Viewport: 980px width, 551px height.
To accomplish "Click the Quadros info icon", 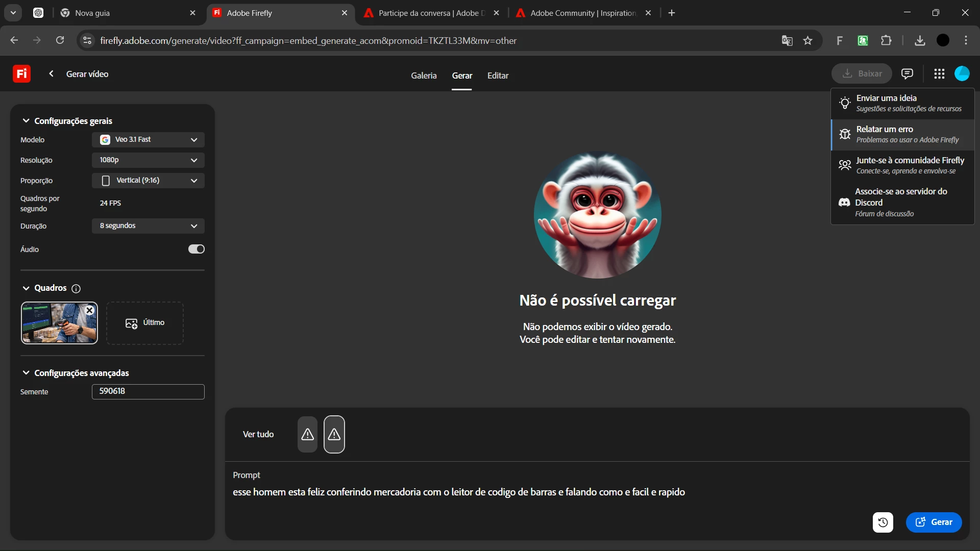I will pyautogui.click(x=76, y=289).
